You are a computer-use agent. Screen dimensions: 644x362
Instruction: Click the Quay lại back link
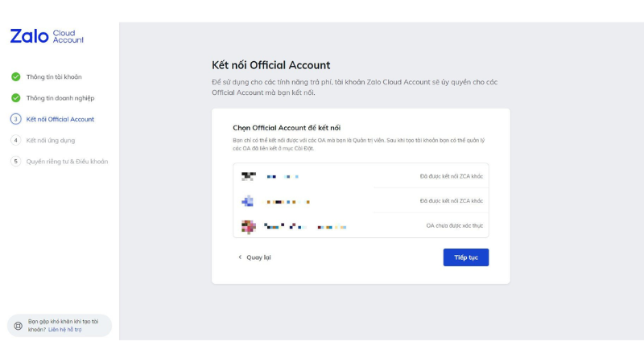258,257
